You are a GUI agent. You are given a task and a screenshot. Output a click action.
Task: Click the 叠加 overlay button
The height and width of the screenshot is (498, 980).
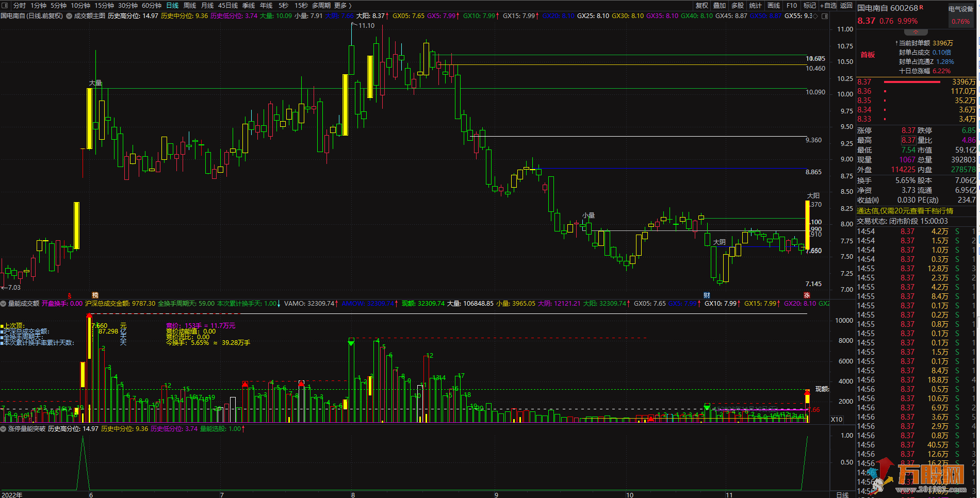720,5
